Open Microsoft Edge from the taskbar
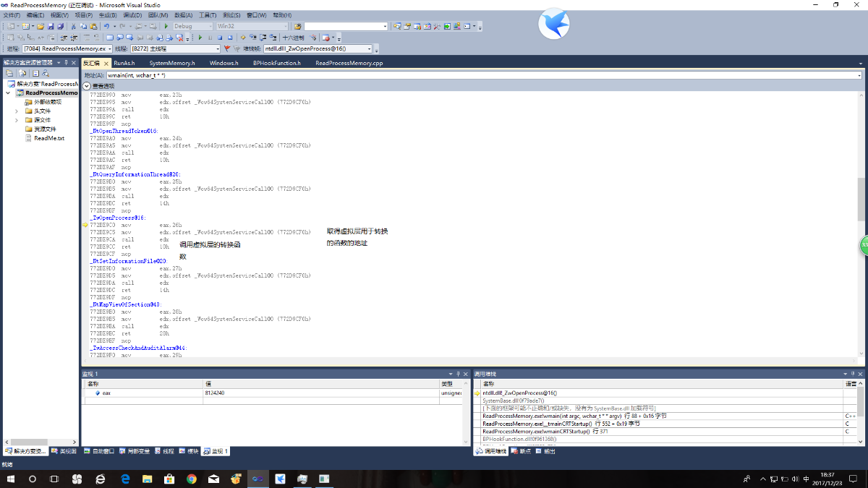The width and height of the screenshot is (868, 488). [x=125, y=479]
